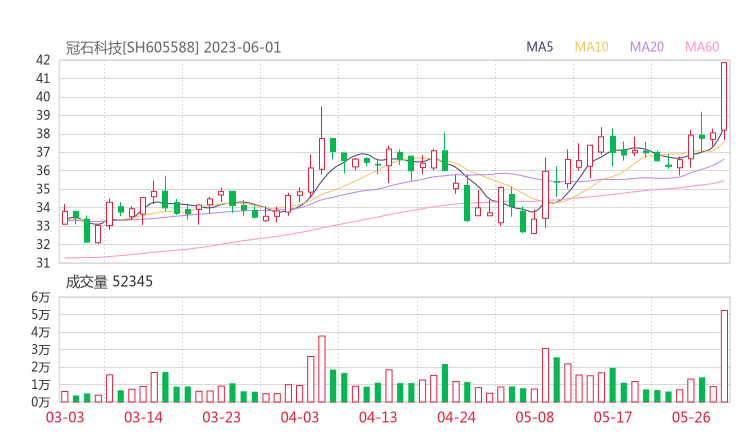
Task: Click the 2万 volume axis value
Action: coord(41,367)
